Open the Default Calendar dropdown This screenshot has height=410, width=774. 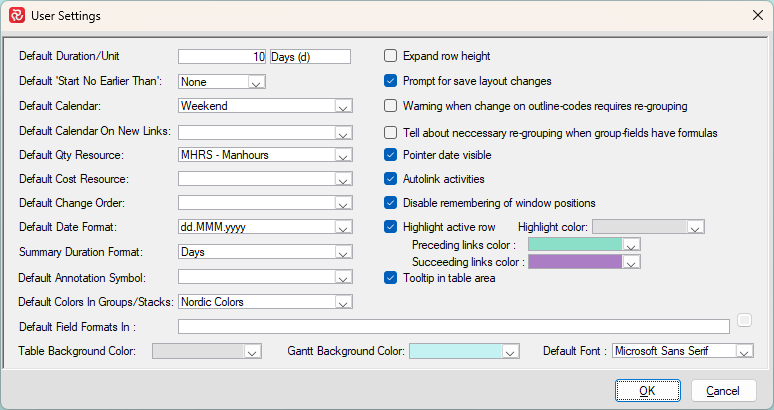click(343, 106)
